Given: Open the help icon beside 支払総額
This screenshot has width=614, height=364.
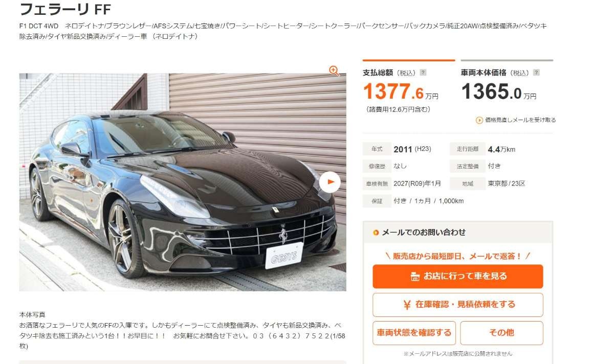Looking at the screenshot, I should [x=423, y=73].
